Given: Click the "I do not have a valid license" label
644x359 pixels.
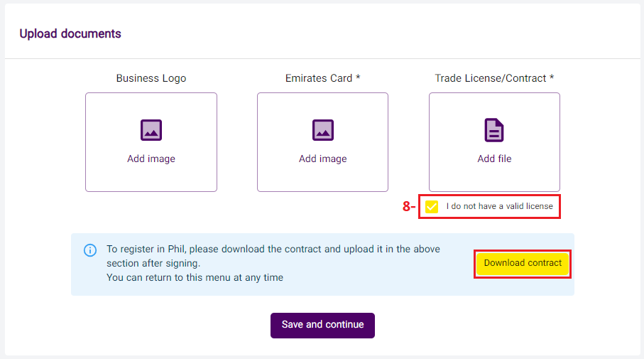Looking at the screenshot, I should coord(499,207).
